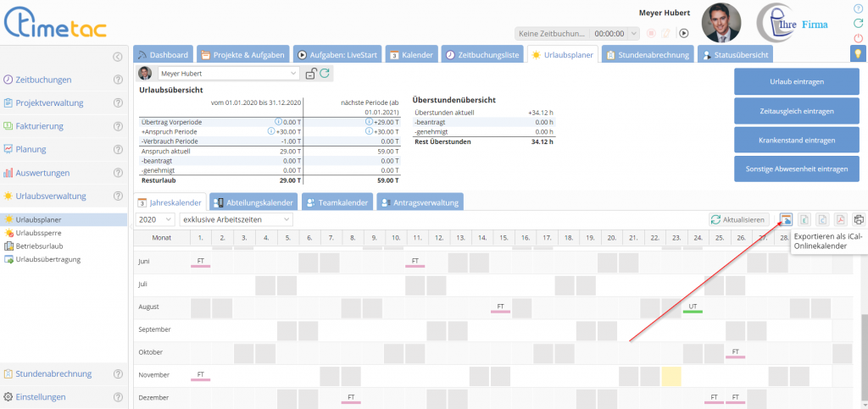
Task: Click the iCal online calendar export icon
Action: [786, 219]
